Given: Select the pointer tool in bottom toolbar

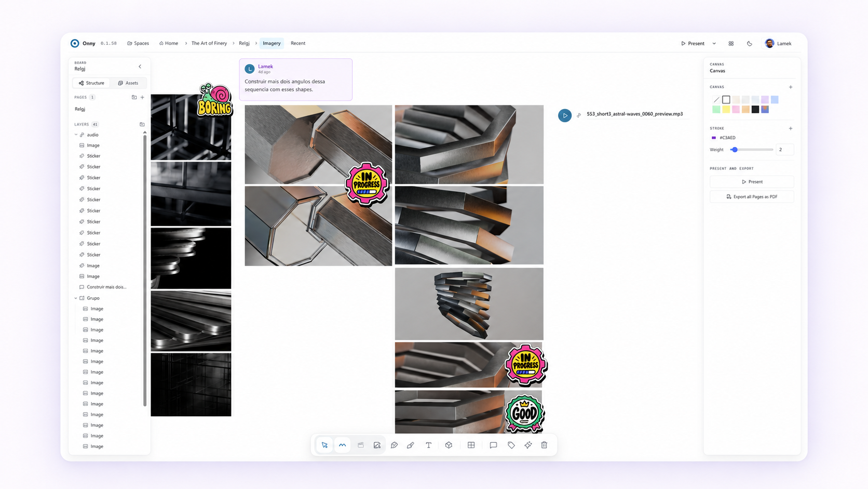Looking at the screenshot, I should click(324, 445).
